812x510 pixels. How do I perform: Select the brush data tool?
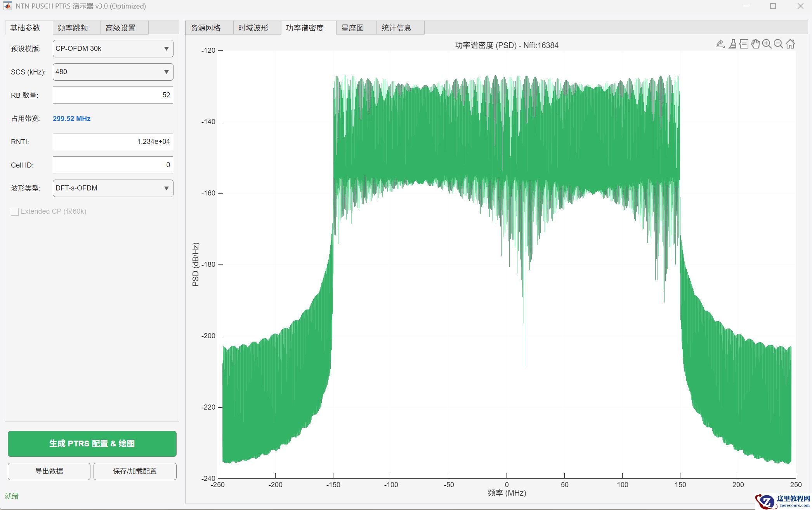point(732,44)
